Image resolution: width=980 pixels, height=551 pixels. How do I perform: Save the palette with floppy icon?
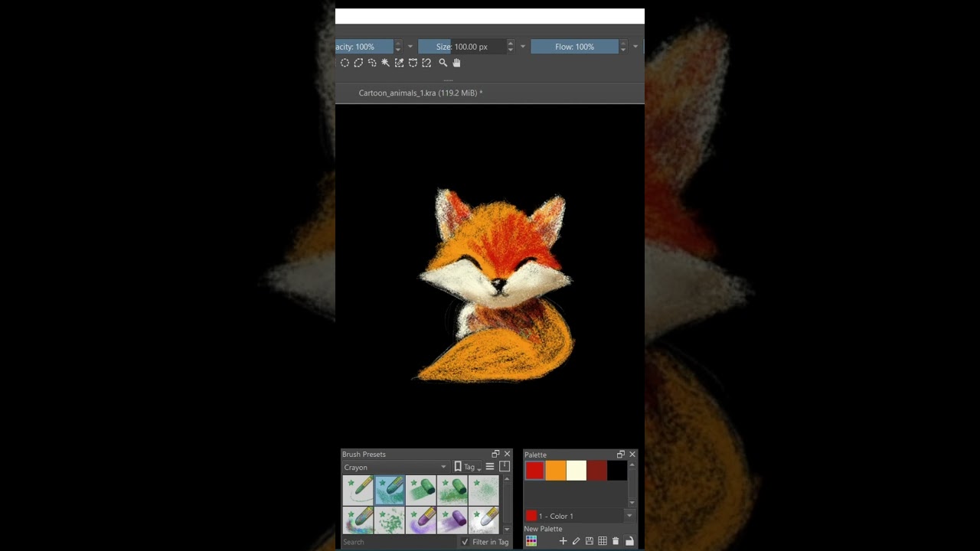[x=590, y=541]
